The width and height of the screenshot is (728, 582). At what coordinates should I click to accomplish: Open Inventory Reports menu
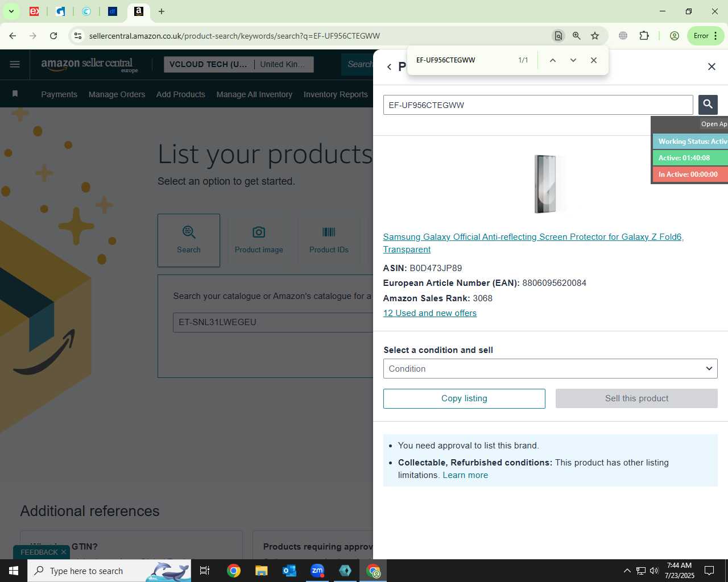336,94
